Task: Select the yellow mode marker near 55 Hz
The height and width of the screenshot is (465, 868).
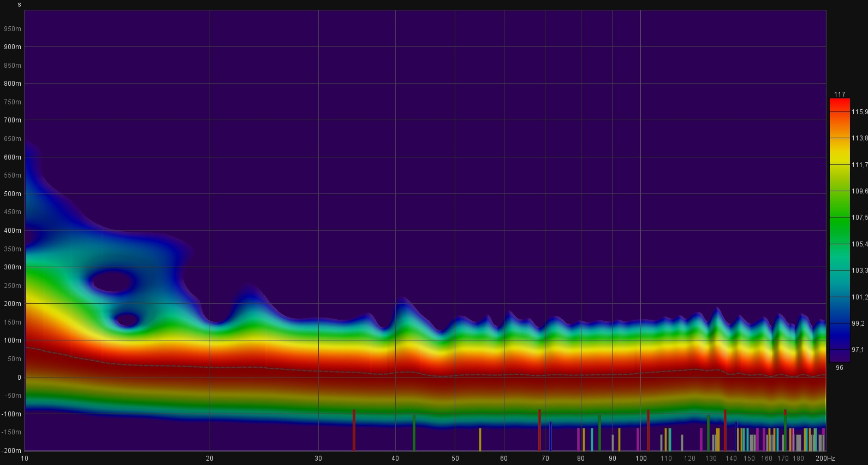Action: [x=480, y=439]
